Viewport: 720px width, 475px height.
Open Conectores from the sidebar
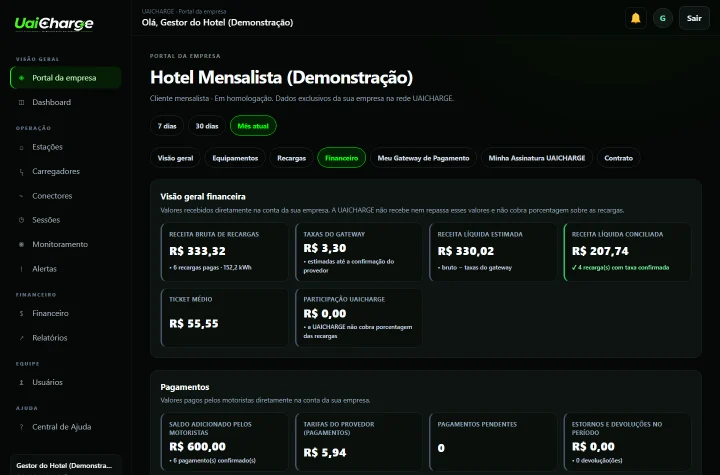click(66, 196)
